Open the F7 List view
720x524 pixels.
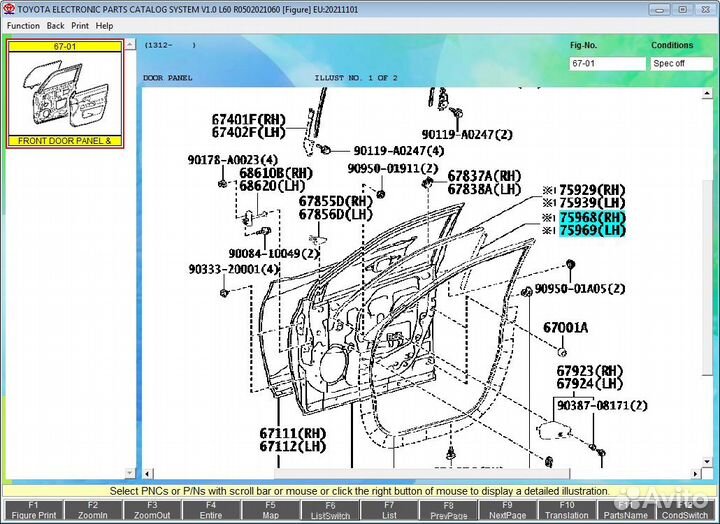point(390,510)
